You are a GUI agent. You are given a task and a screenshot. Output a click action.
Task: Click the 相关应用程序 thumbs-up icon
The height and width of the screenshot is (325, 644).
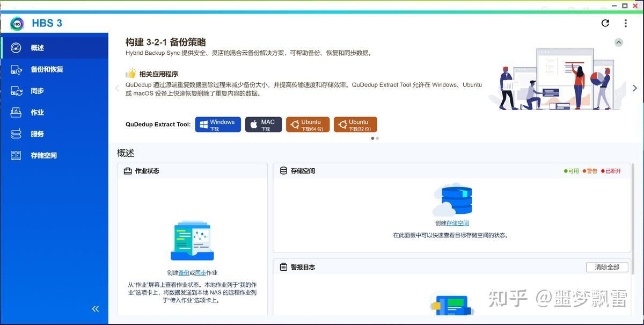131,74
